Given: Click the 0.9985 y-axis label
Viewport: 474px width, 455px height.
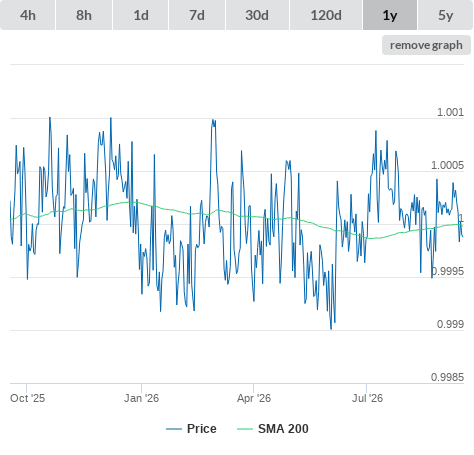Looking at the screenshot, I should (x=447, y=377).
